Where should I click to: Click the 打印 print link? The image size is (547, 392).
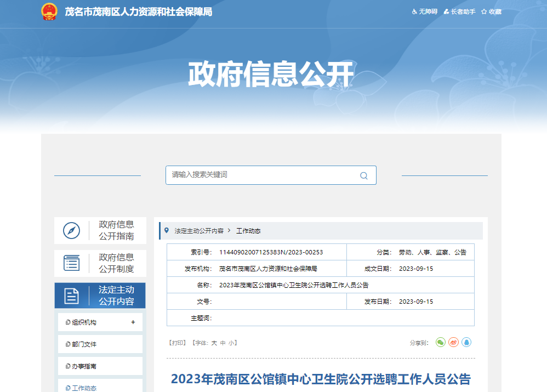point(178,343)
